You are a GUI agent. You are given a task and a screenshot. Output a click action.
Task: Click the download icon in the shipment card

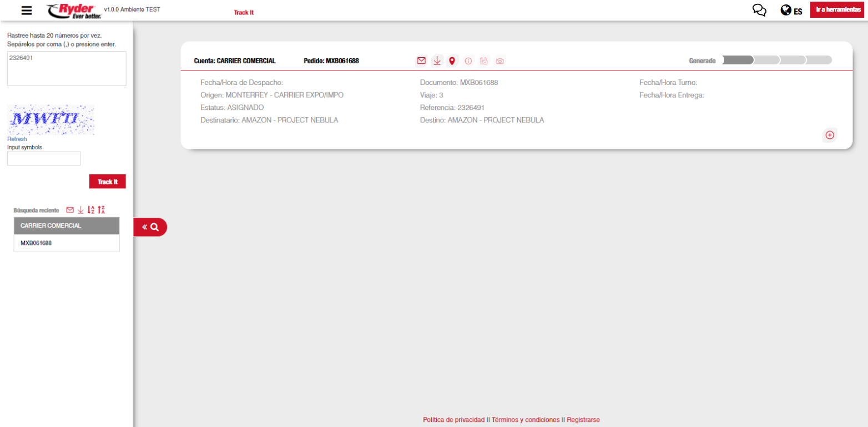click(437, 61)
